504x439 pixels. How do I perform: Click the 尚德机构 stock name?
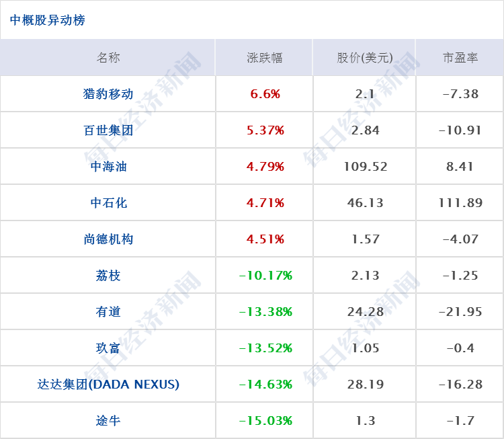point(108,239)
